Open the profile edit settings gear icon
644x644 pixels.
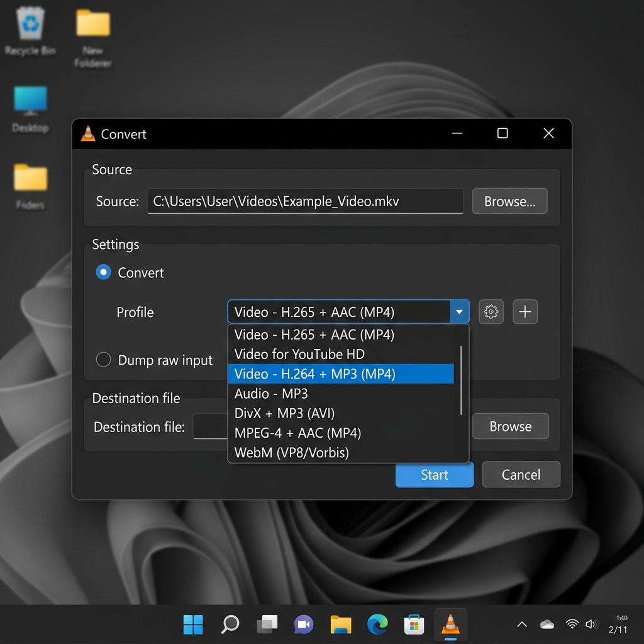pyautogui.click(x=491, y=312)
